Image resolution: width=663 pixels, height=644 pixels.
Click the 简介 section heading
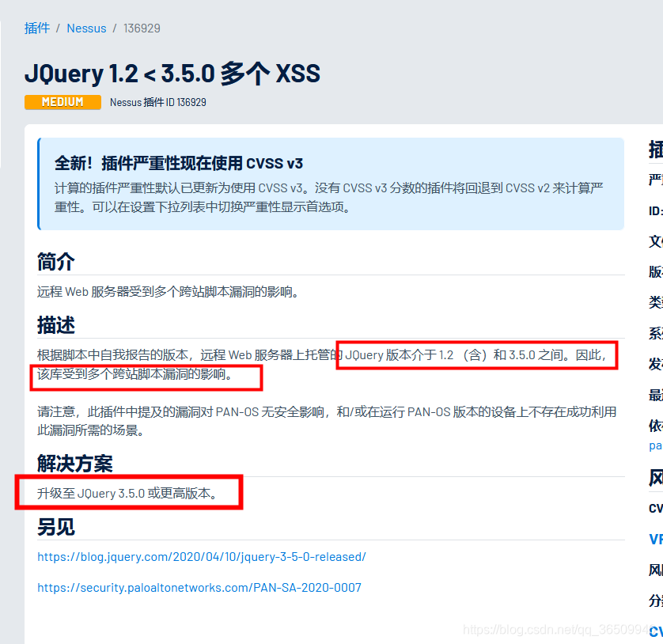coord(56,262)
